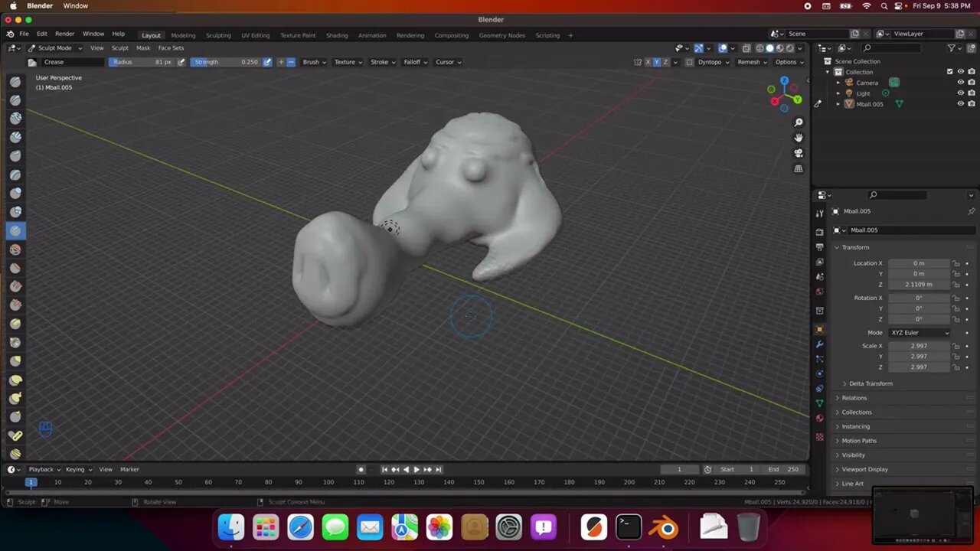Open the Blender app in the dock

click(664, 527)
